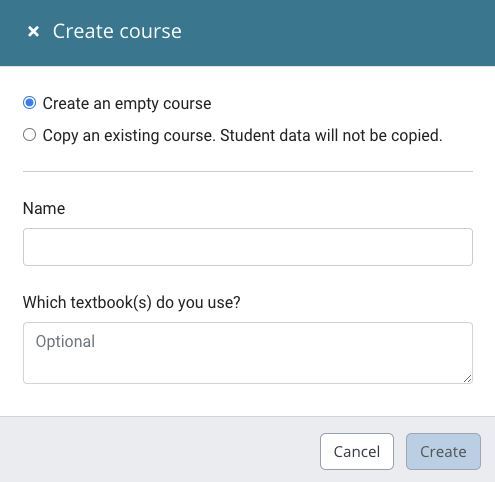
Task: Click the Optional placeholder text
Action: 65,342
